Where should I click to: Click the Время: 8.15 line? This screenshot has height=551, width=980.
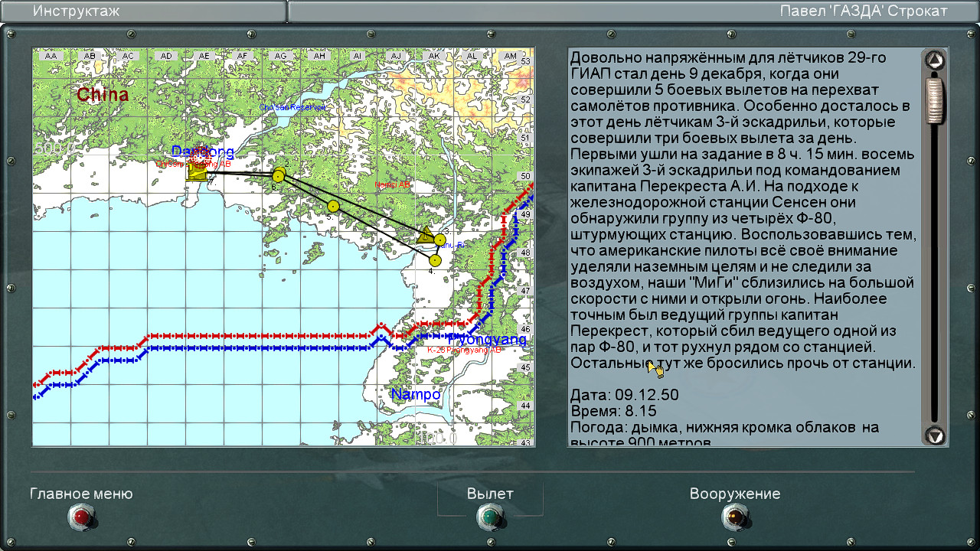point(613,411)
